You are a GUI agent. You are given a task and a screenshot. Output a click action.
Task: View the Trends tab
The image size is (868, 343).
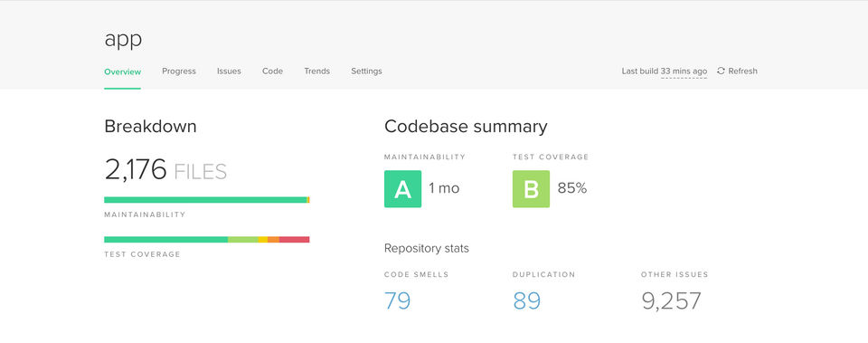pos(316,71)
